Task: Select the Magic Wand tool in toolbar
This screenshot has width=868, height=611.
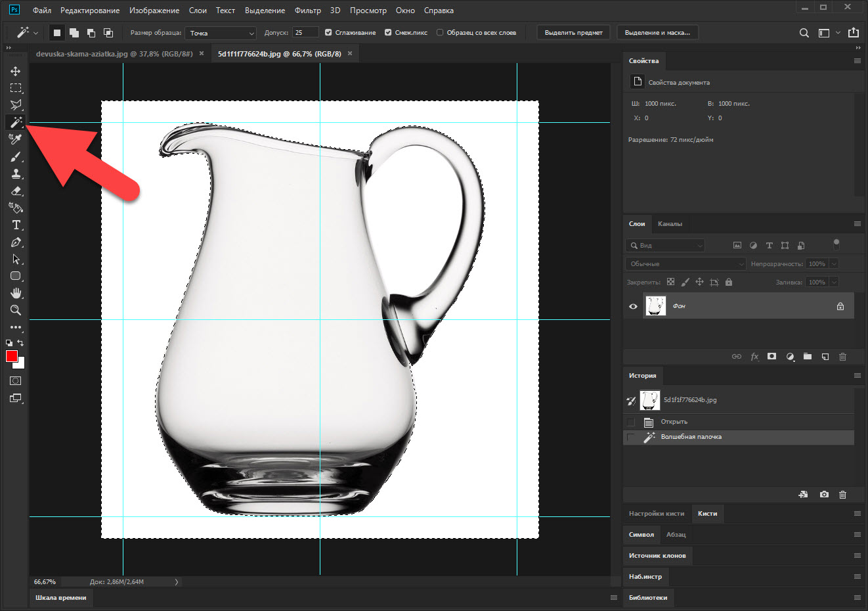Action: pos(16,122)
